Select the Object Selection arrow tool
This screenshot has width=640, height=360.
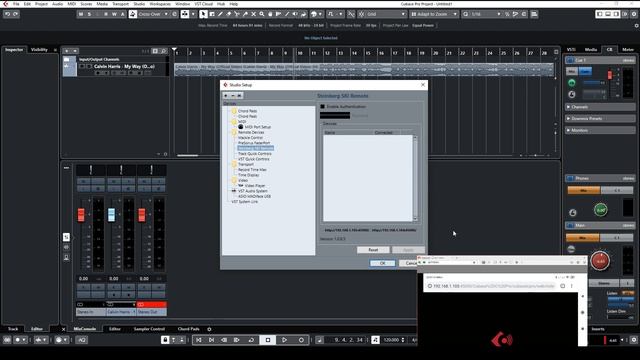203,14
